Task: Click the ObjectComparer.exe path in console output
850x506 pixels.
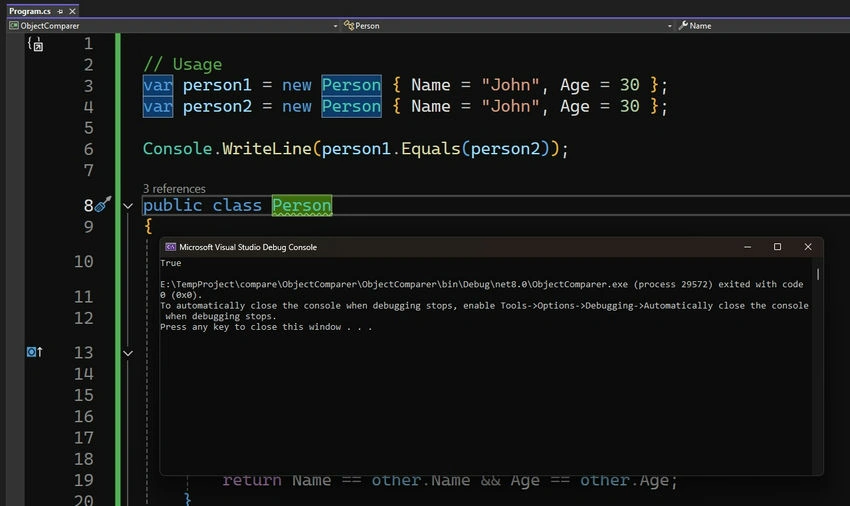Action: point(394,284)
